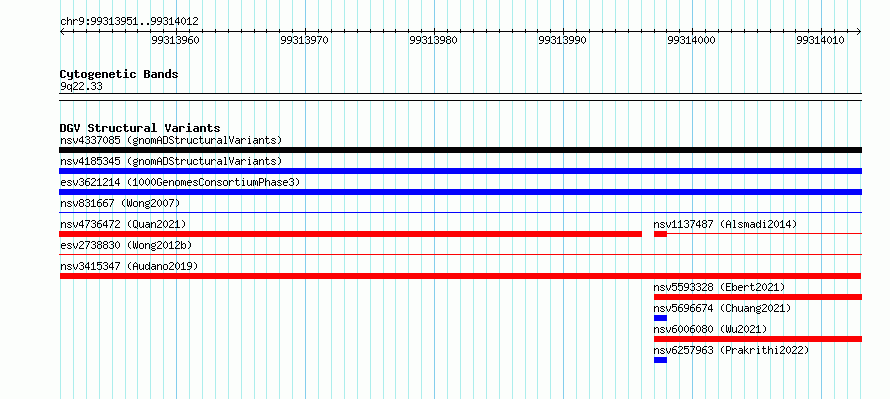Open variant nsv5696674 (Chuang2021) label
This screenshot has height=399, width=890.
(x=722, y=308)
